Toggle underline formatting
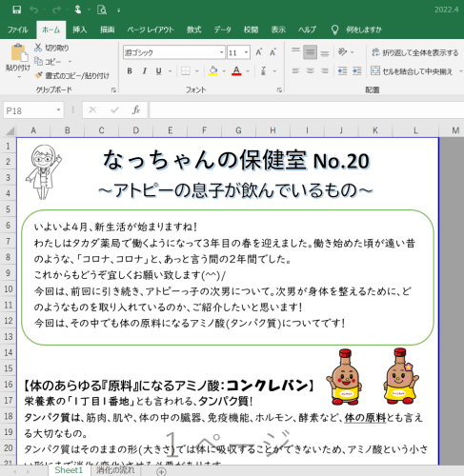The image size is (464, 476). click(x=159, y=71)
